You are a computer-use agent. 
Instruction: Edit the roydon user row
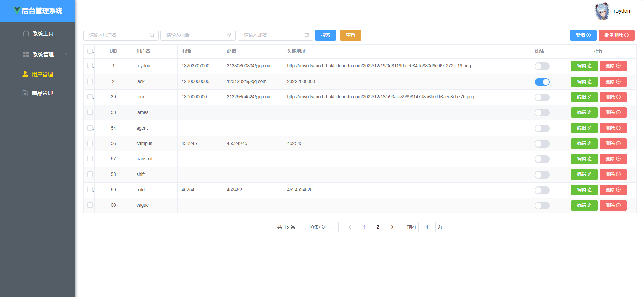coord(584,66)
